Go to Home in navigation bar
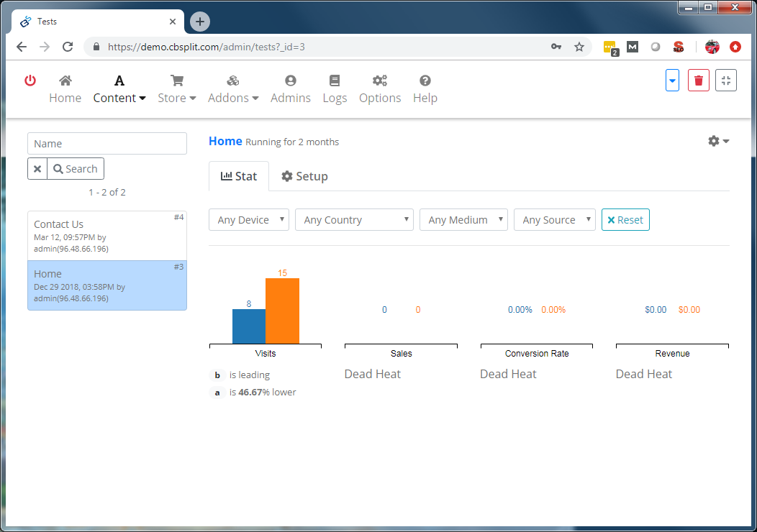This screenshot has width=757, height=532. 65,89
